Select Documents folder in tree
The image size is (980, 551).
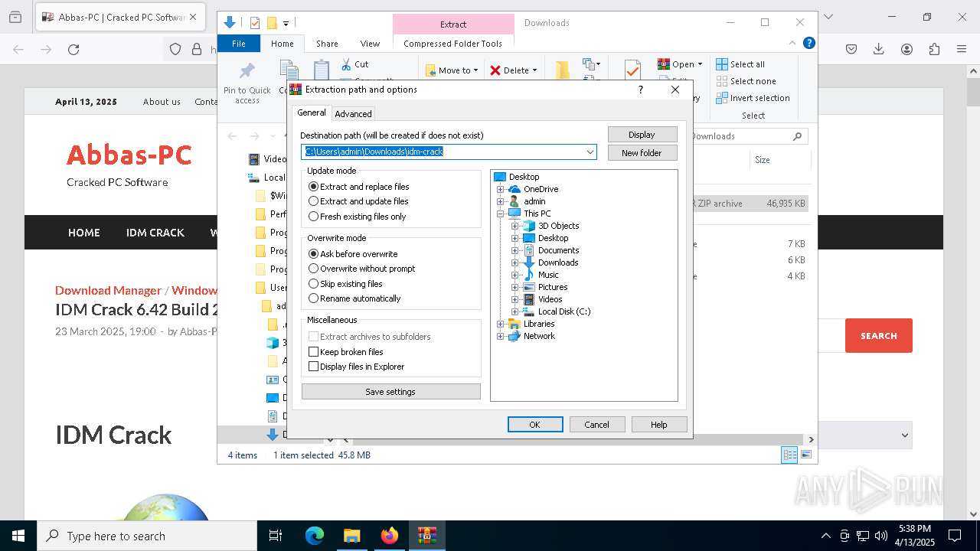(x=558, y=250)
